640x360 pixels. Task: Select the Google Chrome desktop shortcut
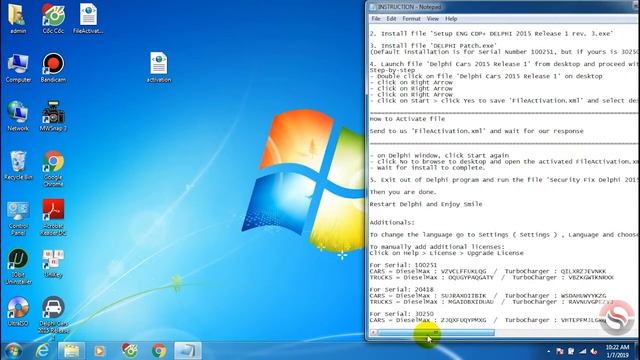(x=53, y=168)
